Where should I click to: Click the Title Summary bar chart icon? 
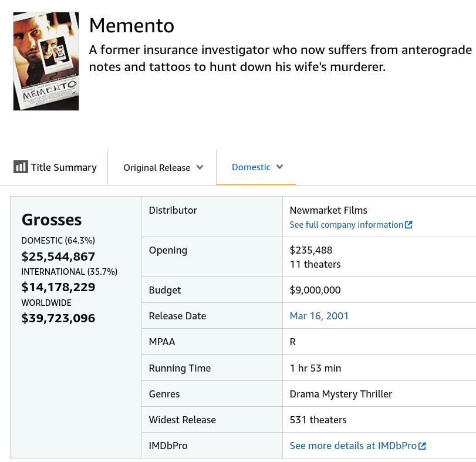[21, 167]
